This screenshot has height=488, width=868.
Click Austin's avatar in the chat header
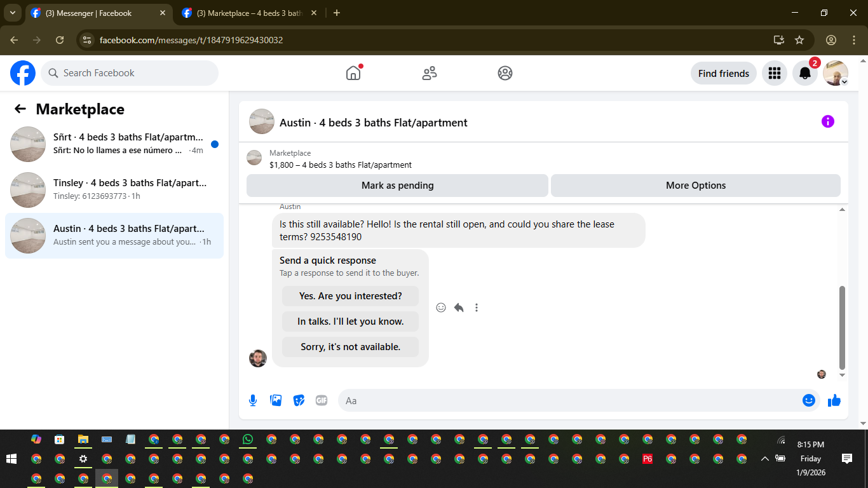point(262,121)
